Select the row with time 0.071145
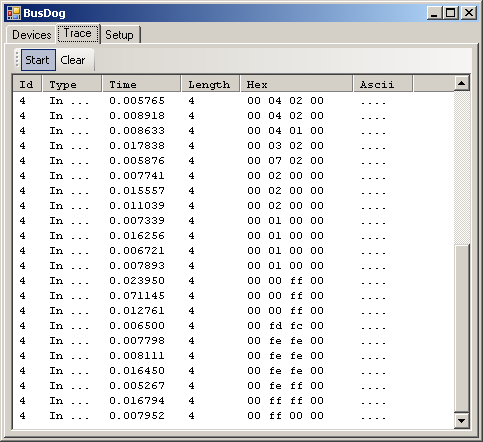Image resolution: width=483 pixels, height=442 pixels. click(x=233, y=296)
